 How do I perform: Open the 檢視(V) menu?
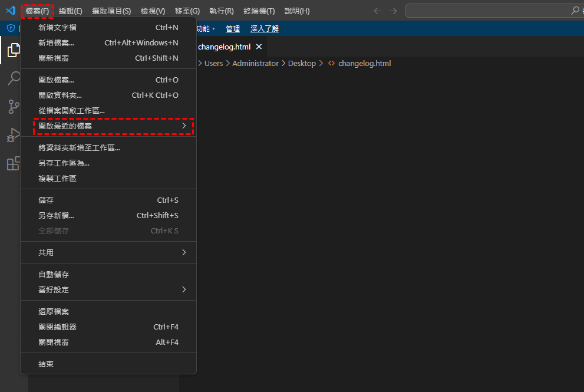[x=153, y=11]
